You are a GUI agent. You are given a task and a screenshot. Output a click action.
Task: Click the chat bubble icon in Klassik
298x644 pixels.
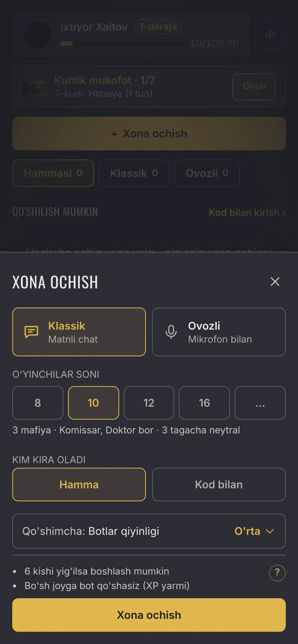click(x=31, y=332)
